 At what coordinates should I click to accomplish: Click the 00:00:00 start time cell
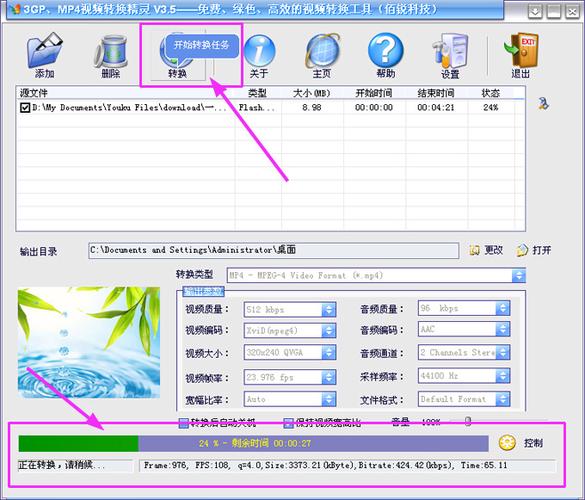pos(374,108)
